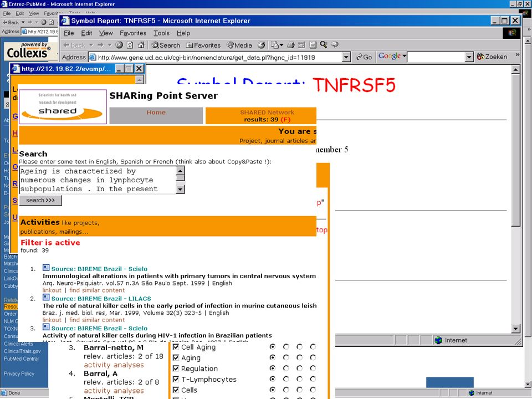This screenshot has width=532, height=399.
Task: Click activity analyses under Barral-netto, M
Action: (x=114, y=365)
